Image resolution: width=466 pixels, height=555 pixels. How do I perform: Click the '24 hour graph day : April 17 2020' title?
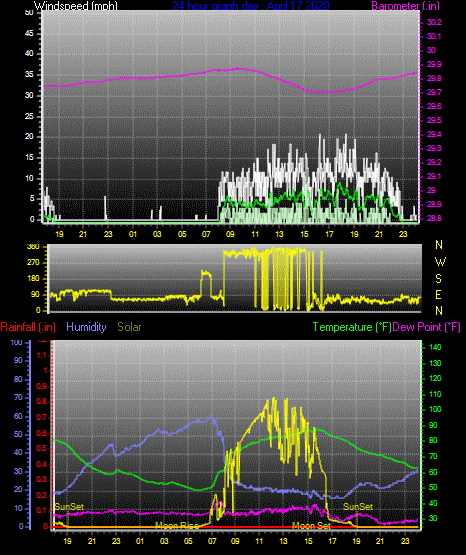pyautogui.click(x=251, y=6)
